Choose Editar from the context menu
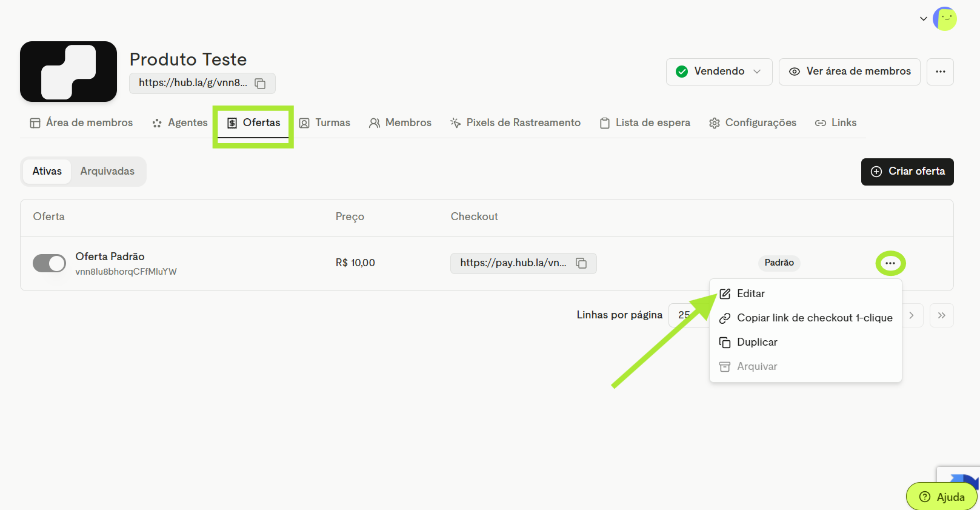This screenshot has height=510, width=980. [x=805, y=294]
